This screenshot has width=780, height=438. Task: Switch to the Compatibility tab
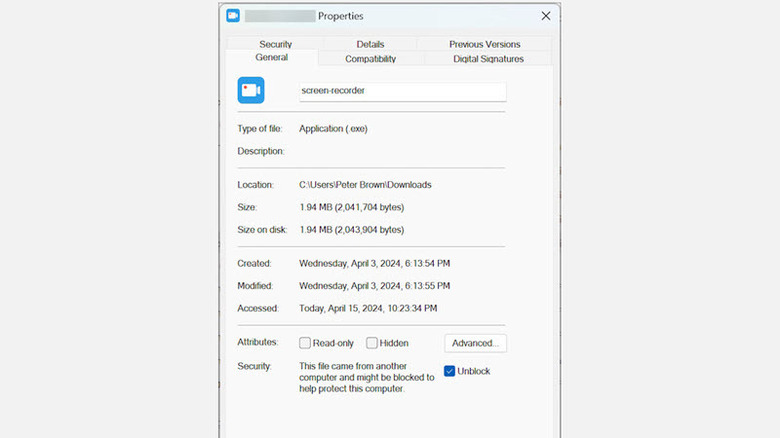click(x=371, y=59)
